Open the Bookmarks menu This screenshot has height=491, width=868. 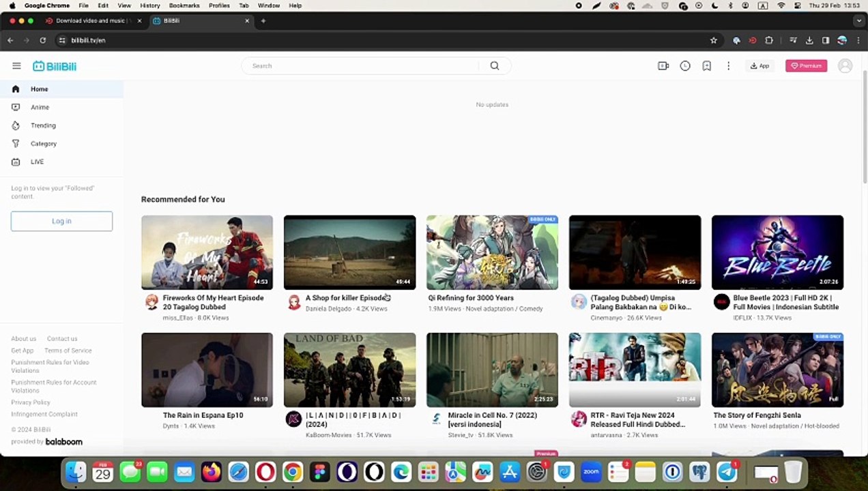[184, 5]
